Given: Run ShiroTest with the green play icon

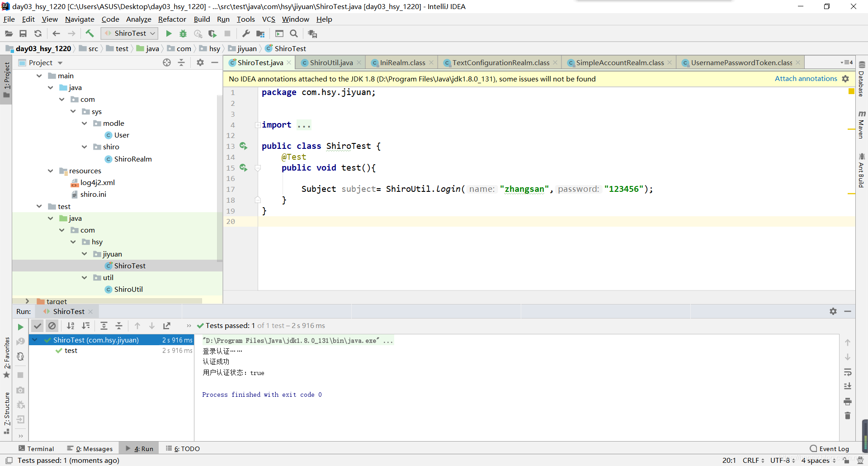Looking at the screenshot, I should tap(169, 33).
